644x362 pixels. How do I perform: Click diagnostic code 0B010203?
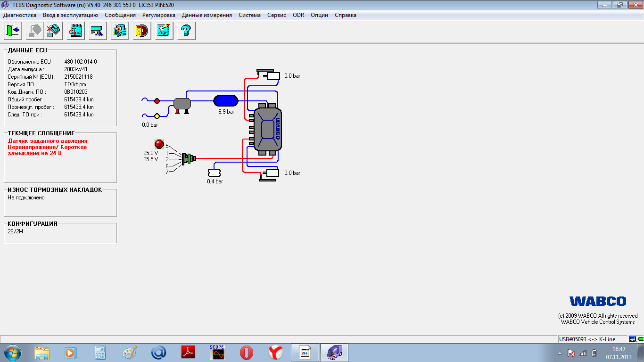click(76, 92)
